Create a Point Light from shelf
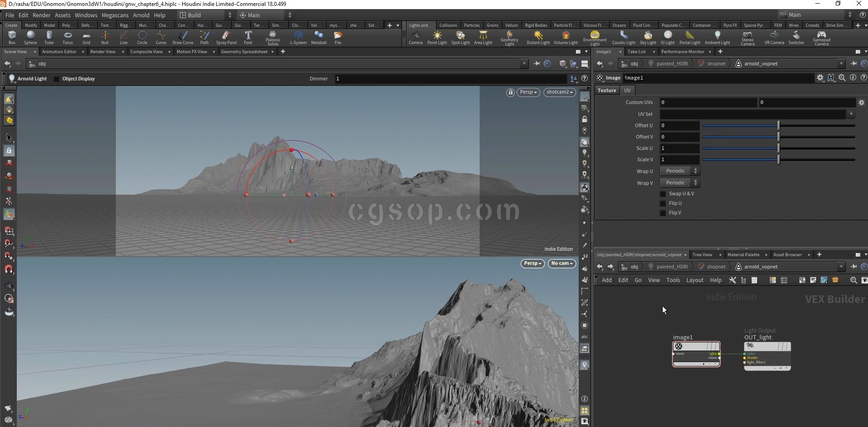 point(437,37)
